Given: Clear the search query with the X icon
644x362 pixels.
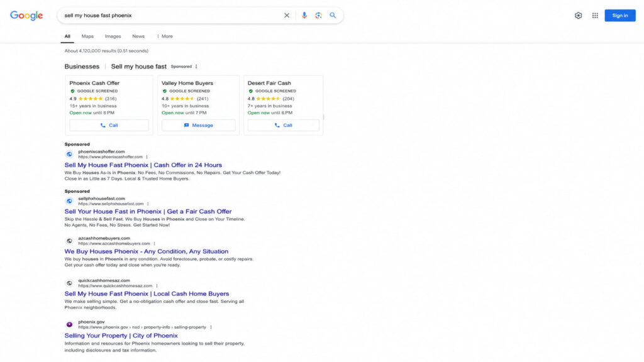Looking at the screenshot, I should pyautogui.click(x=287, y=16).
